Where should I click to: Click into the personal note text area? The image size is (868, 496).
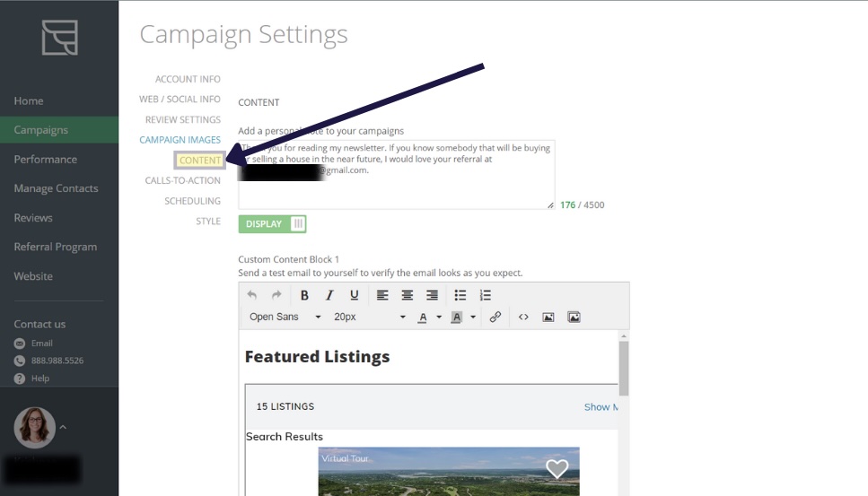point(397,175)
